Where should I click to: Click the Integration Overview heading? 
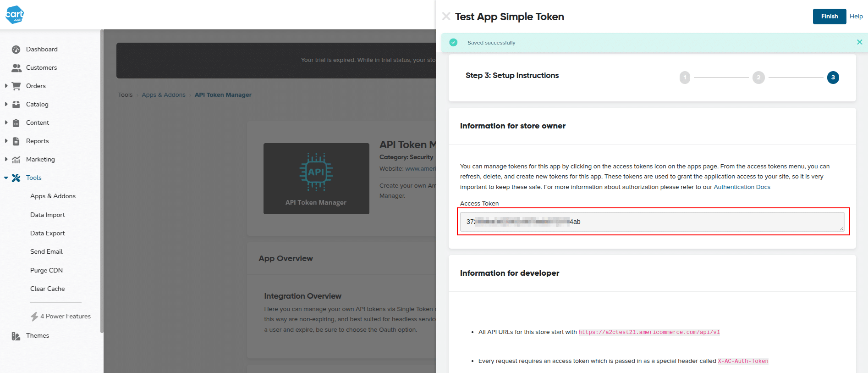click(x=302, y=296)
